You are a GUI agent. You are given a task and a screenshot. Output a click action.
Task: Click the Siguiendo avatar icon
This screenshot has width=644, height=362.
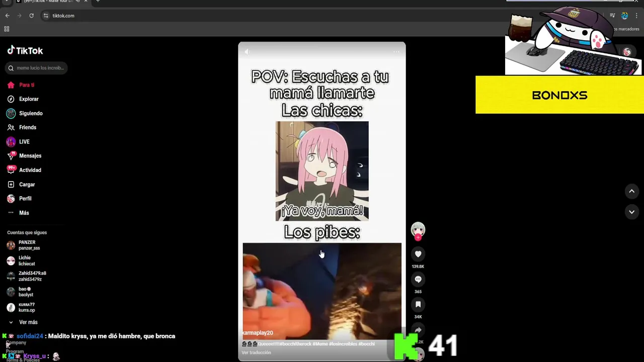(11, 114)
